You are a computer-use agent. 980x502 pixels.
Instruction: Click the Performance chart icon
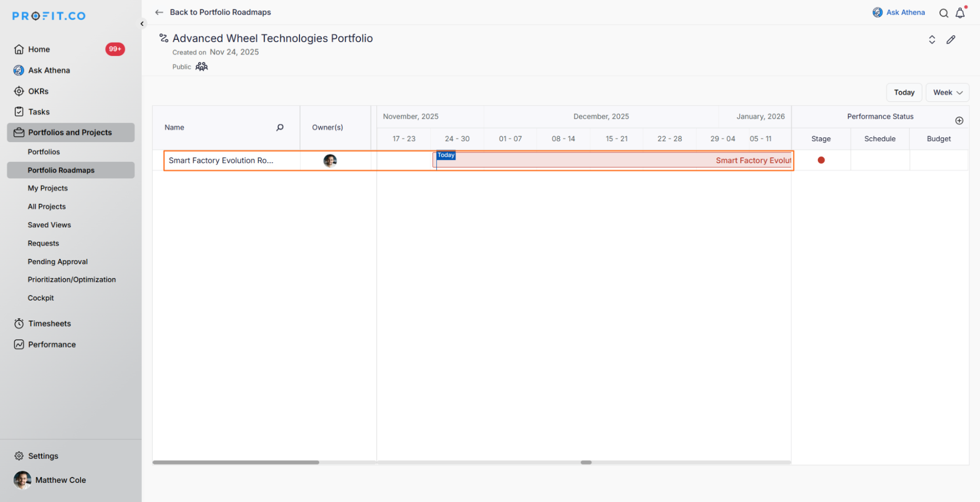point(19,345)
